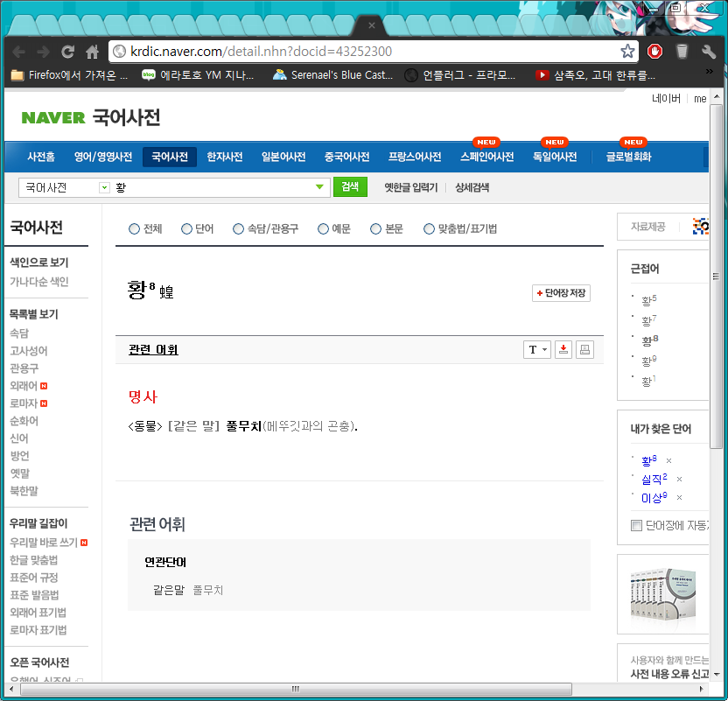The width and height of the screenshot is (728, 701).
Task: Open the YouTube 삼족오 bookmark
Action: [596, 74]
